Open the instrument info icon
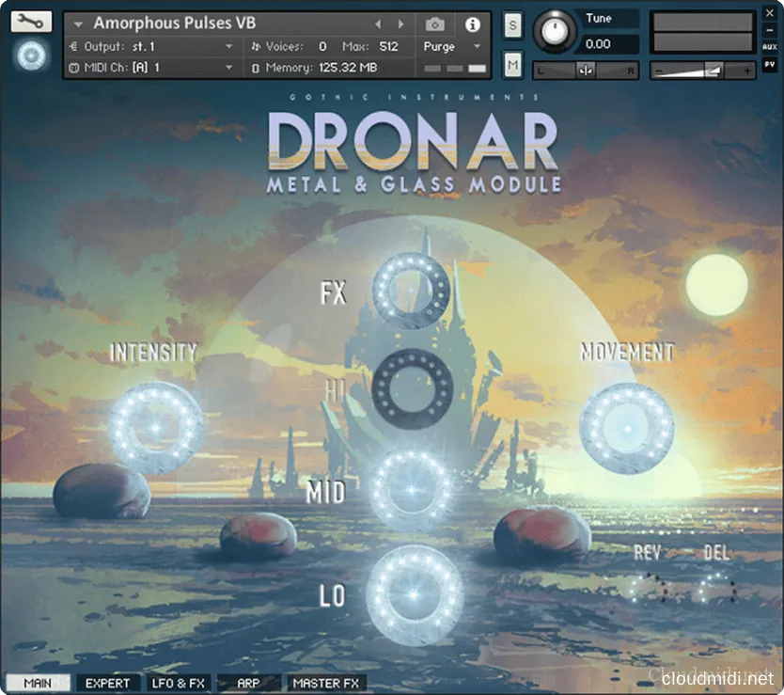 473,24
